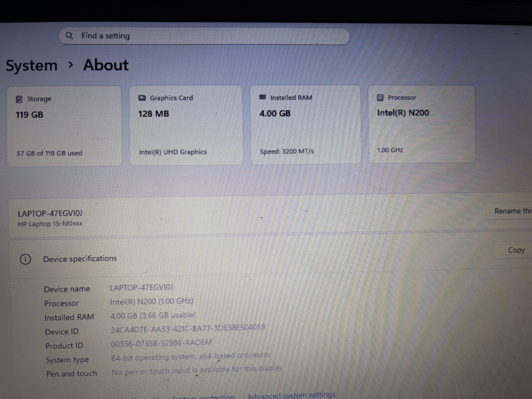Select Product ID value 00356-07358-52986-AAOEM

click(161, 343)
